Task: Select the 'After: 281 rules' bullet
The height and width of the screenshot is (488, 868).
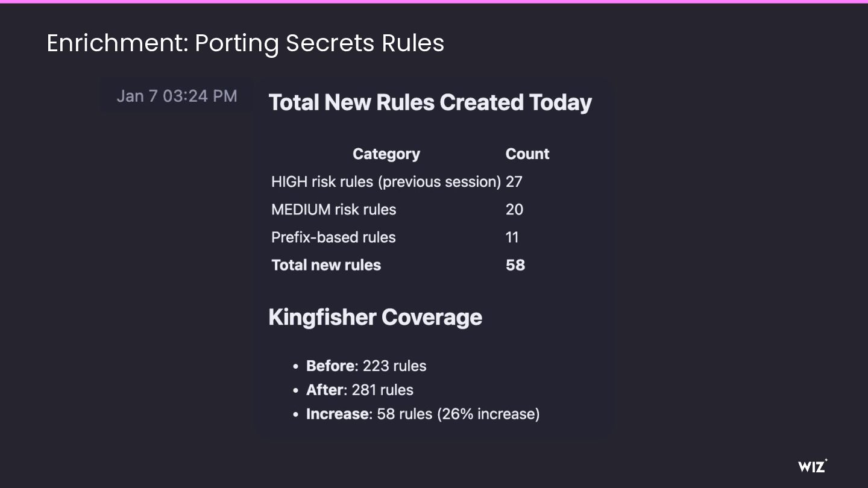Action: click(359, 390)
